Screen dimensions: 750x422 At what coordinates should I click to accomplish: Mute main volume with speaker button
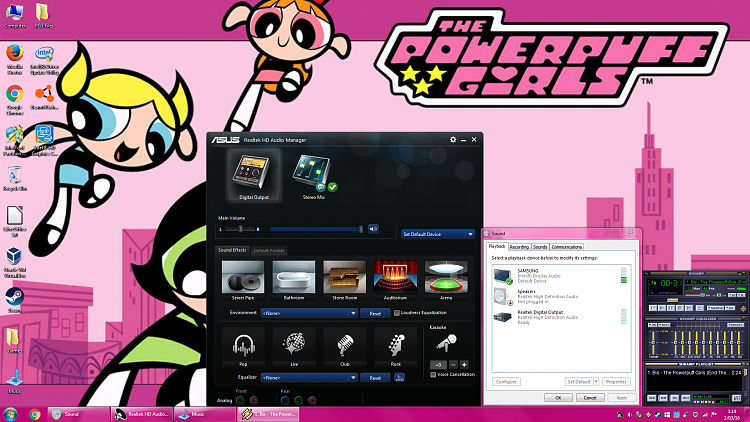click(x=373, y=229)
